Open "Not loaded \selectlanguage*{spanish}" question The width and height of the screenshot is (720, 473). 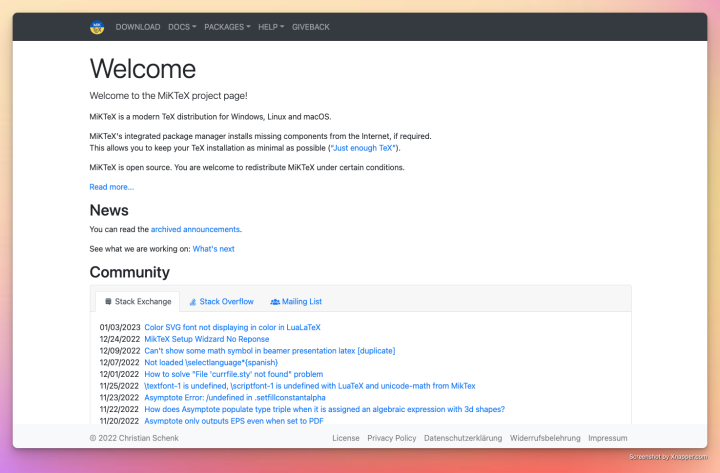pos(211,362)
